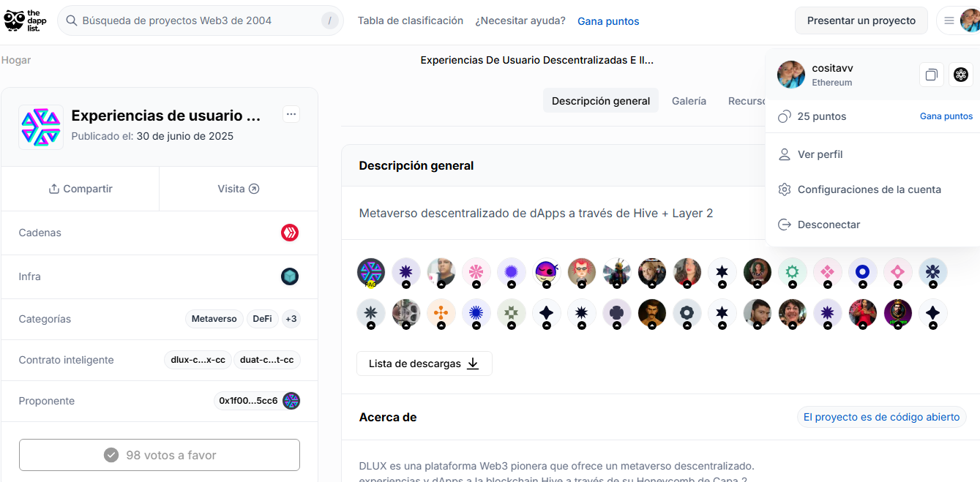Switch to the Galería tab

tap(689, 101)
